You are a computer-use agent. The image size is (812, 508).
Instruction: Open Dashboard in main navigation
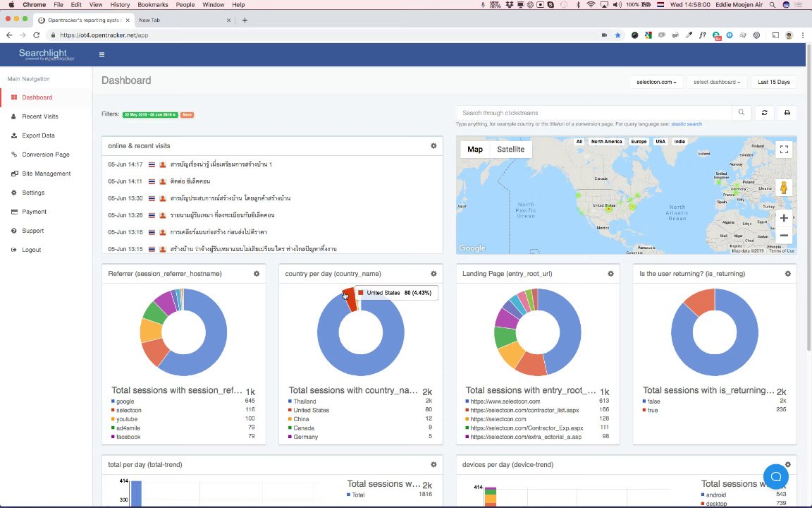point(37,97)
